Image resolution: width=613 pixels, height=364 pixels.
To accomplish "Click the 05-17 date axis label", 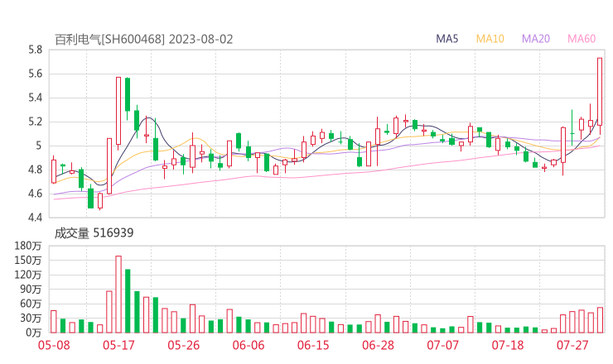I will point(118,345).
